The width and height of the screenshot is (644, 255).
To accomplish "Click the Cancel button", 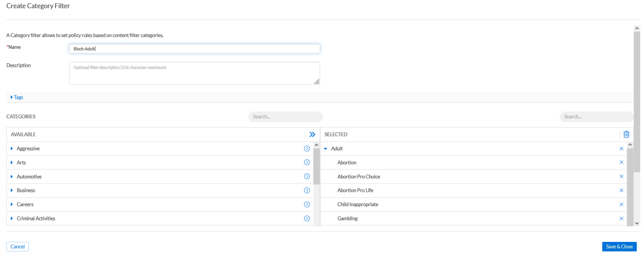I will point(17,246).
